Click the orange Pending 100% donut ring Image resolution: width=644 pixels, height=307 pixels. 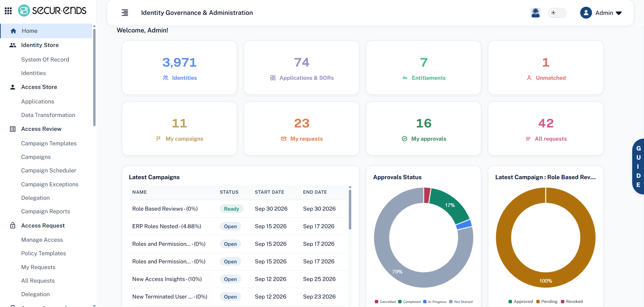pos(546,280)
